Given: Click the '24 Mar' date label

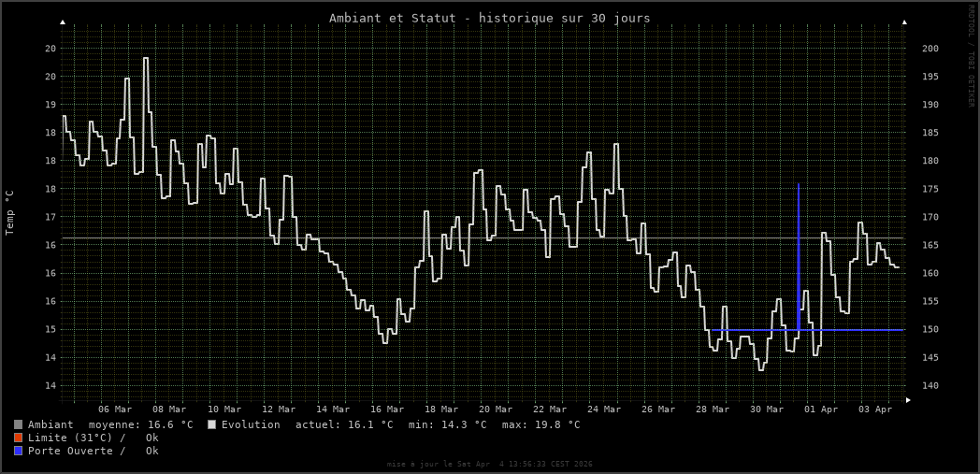Looking at the screenshot, I should pyautogui.click(x=604, y=409).
